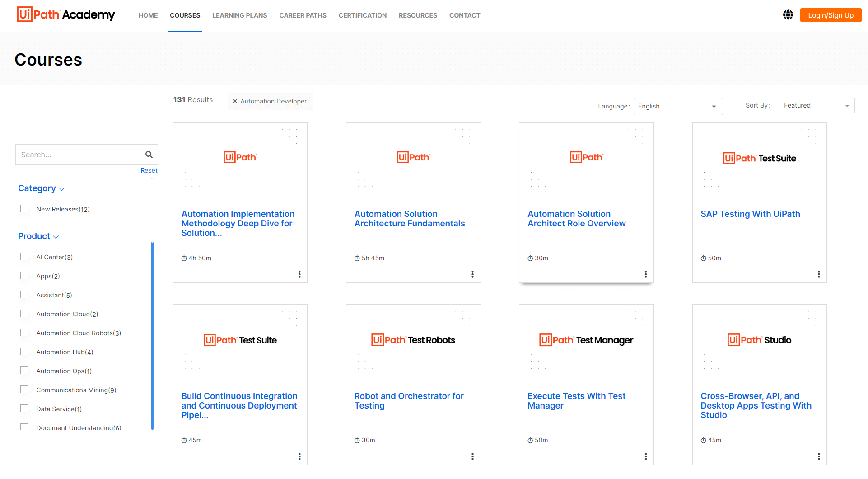Check the Automation Cloud(2) filter

click(24, 314)
